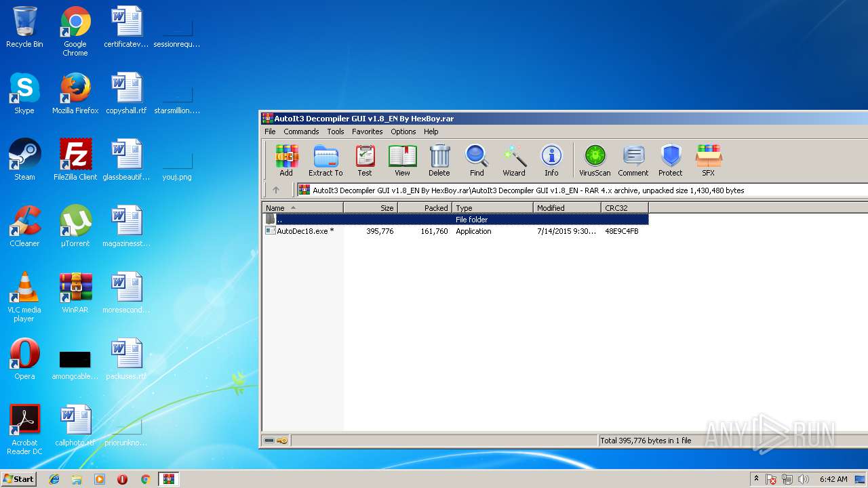Image resolution: width=868 pixels, height=488 pixels.
Task: Sort by the Type column header
Action: tap(492, 208)
